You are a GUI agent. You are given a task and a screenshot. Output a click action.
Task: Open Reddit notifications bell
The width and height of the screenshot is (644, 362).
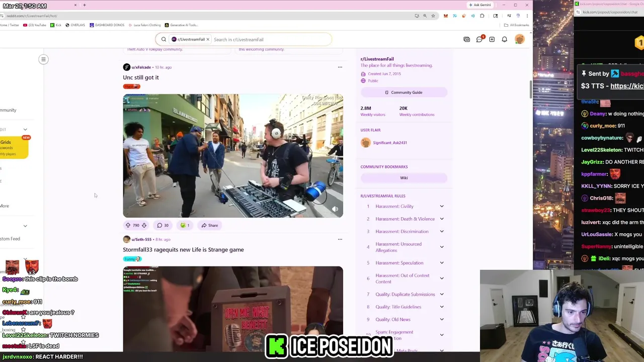coord(504,39)
